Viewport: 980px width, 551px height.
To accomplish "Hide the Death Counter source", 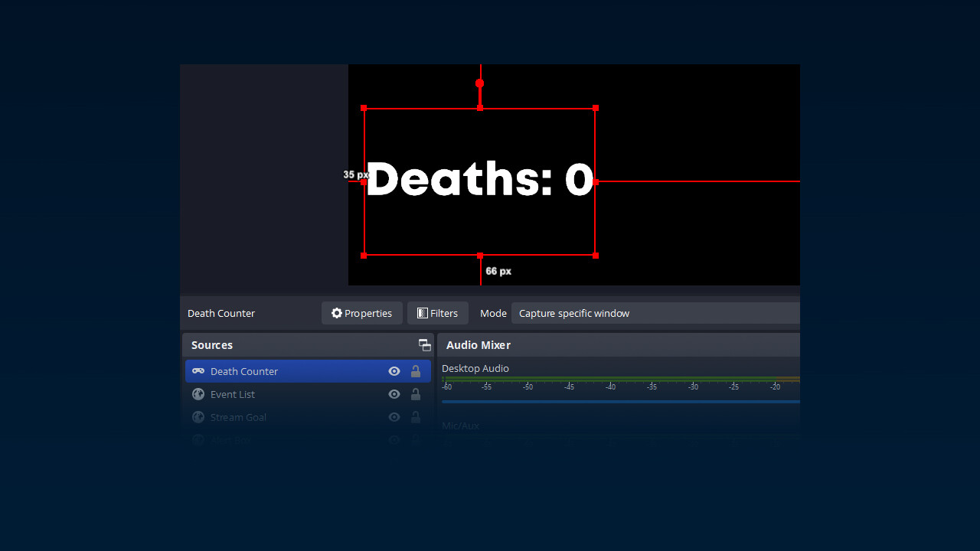I will pos(394,371).
